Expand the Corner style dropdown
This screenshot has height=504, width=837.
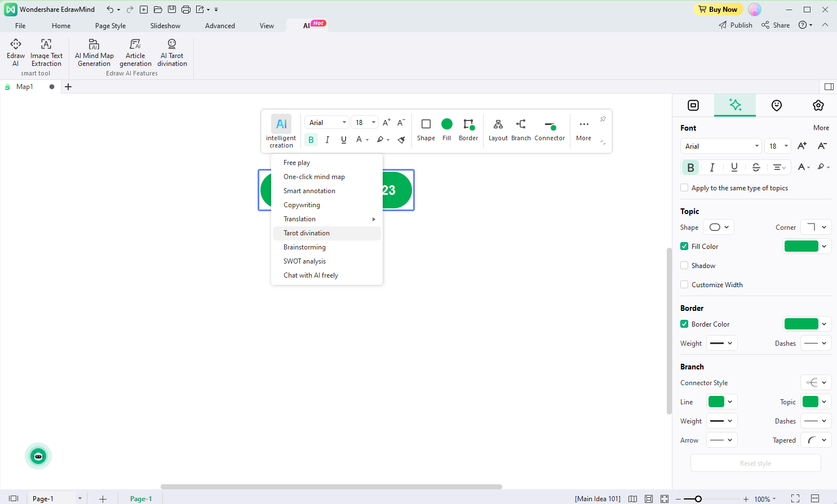[x=816, y=227]
